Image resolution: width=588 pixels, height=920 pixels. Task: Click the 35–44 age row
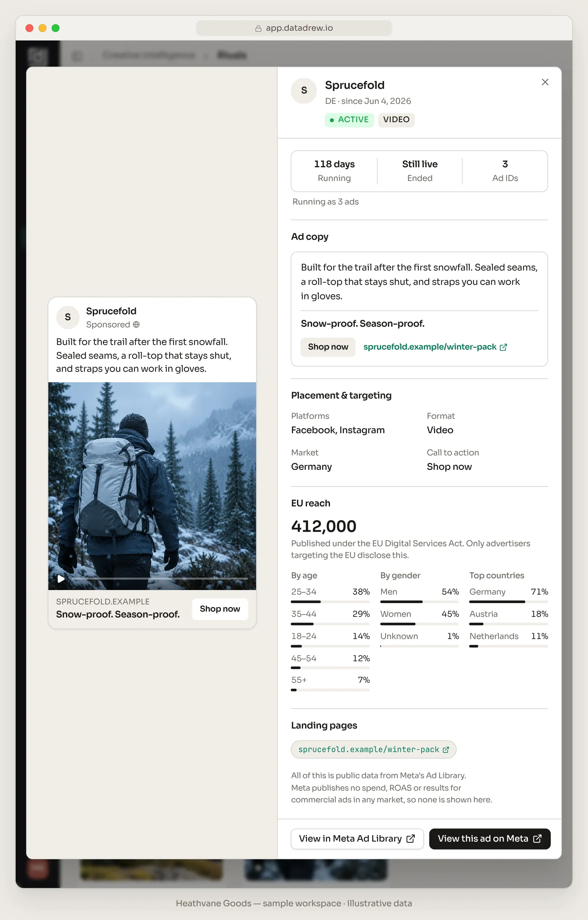pos(330,617)
